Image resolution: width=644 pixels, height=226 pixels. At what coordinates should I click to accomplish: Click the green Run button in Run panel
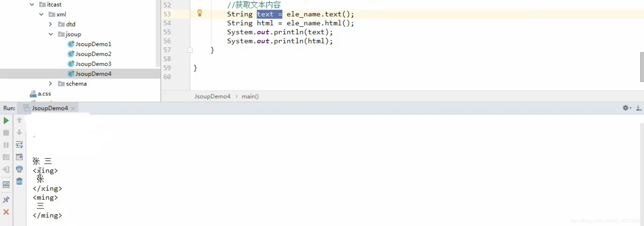pyautogui.click(x=6, y=121)
